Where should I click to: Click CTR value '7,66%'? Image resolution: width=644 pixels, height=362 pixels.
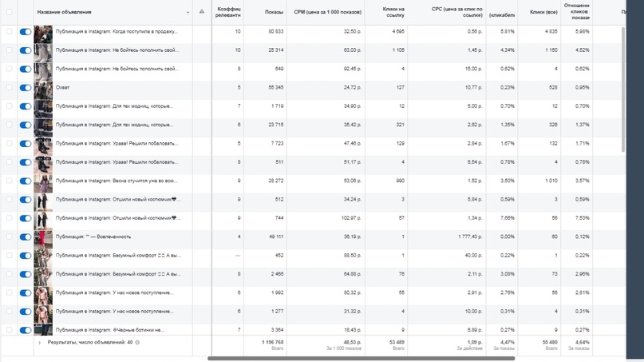click(508, 218)
